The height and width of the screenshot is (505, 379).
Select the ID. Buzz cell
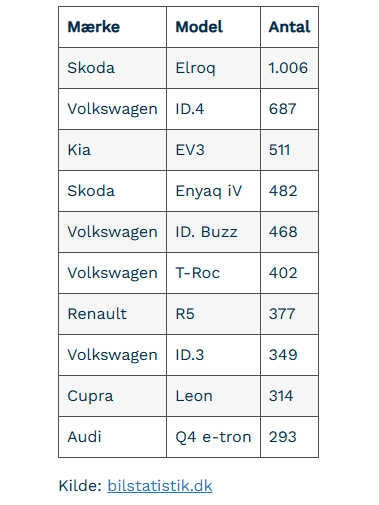(213, 232)
